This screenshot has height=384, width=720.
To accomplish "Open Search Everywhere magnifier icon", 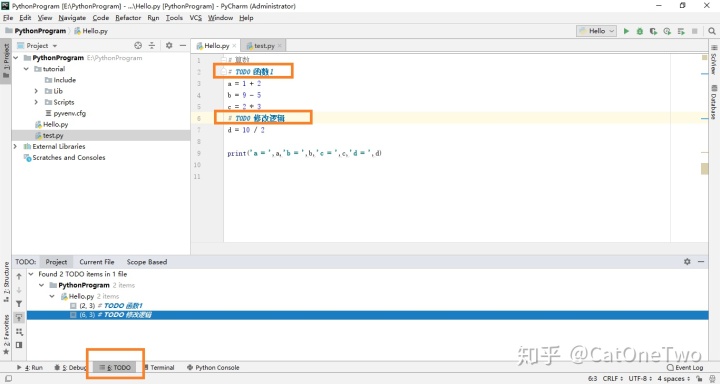I will click(x=711, y=31).
